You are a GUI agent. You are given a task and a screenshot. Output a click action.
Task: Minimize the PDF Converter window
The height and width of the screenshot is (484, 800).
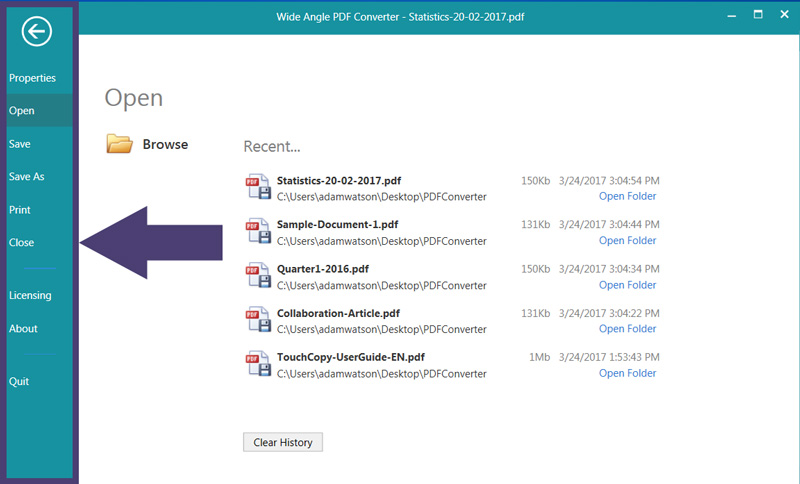732,16
